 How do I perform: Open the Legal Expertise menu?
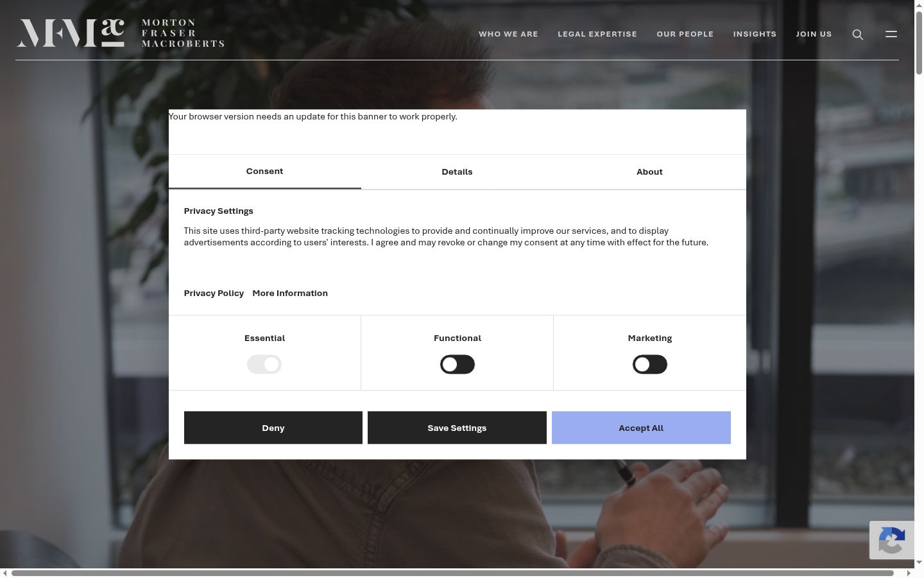tap(597, 34)
